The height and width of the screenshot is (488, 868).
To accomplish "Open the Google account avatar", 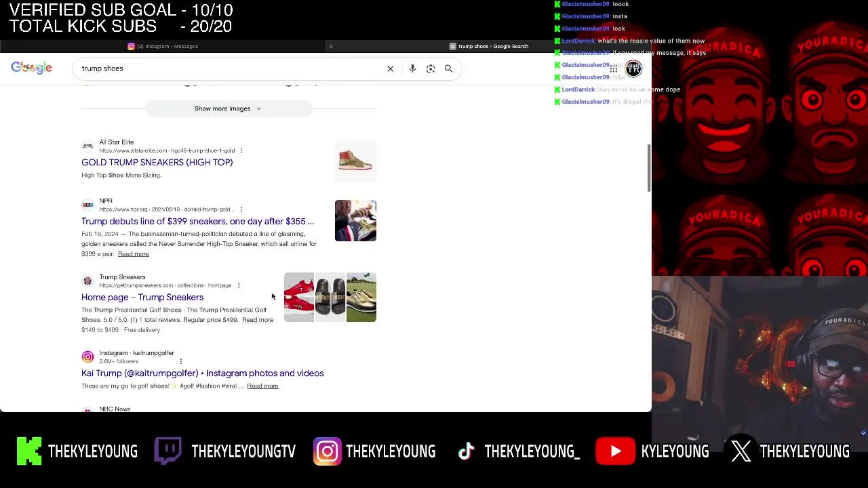I will (x=633, y=68).
